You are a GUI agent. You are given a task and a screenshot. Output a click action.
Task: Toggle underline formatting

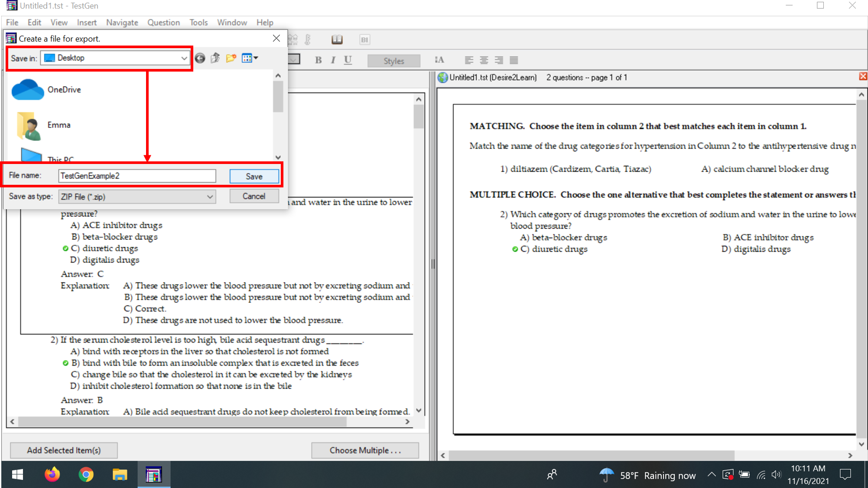click(348, 60)
